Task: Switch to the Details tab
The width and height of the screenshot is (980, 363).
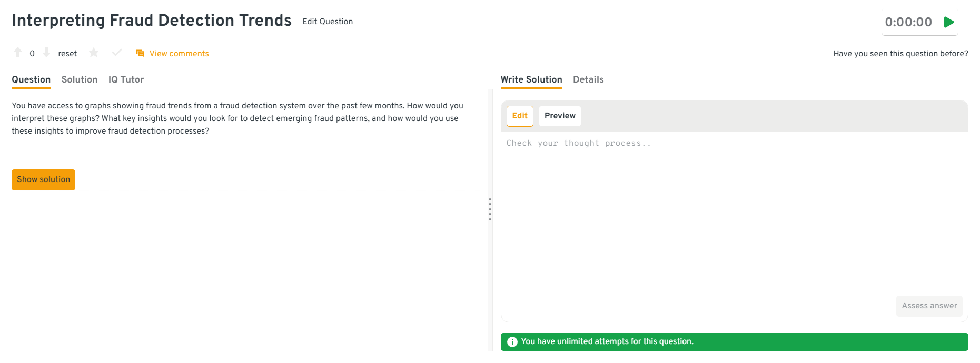Action: coord(588,79)
